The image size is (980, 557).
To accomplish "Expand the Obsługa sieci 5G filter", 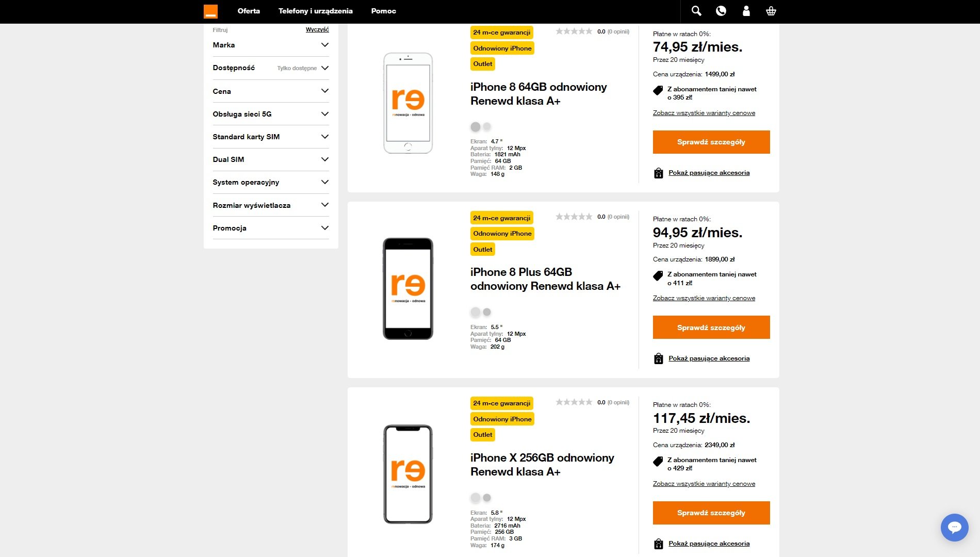I will 271,114.
